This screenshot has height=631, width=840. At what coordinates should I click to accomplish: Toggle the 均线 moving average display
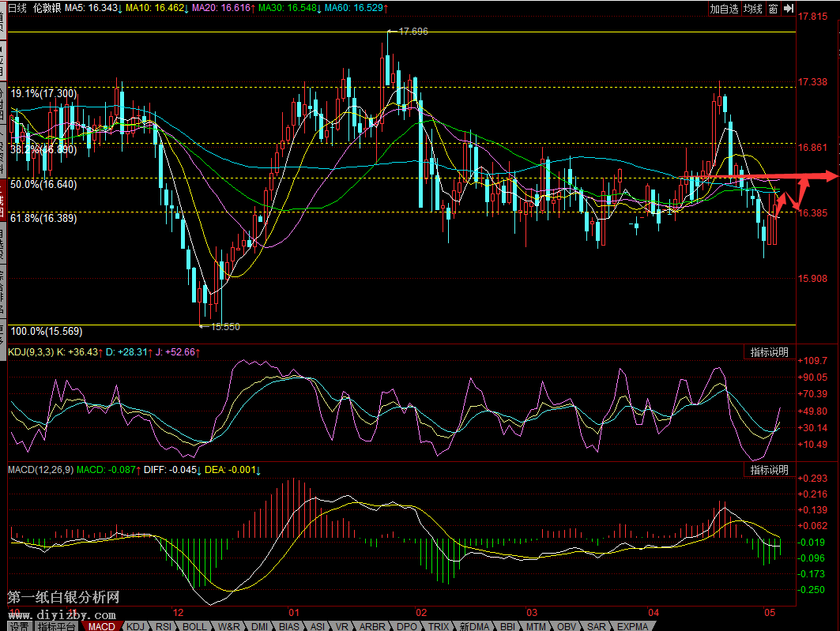[752, 9]
